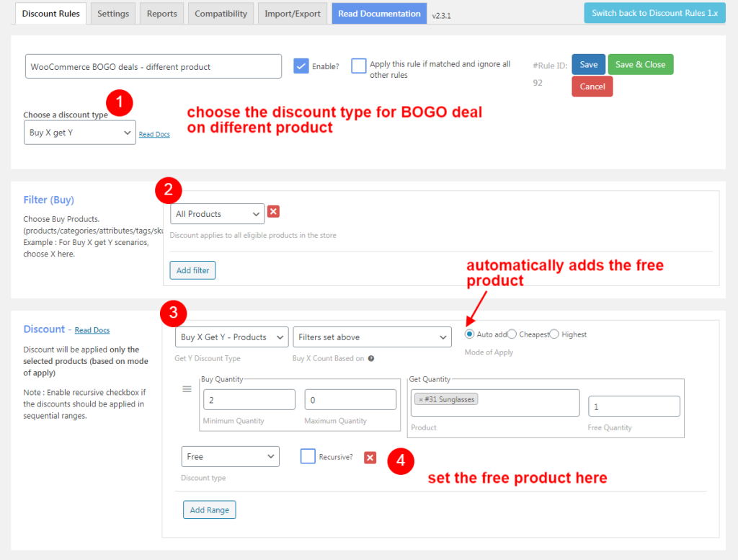Click the blue Save button
Image resolution: width=738 pixels, height=560 pixels.
click(588, 64)
